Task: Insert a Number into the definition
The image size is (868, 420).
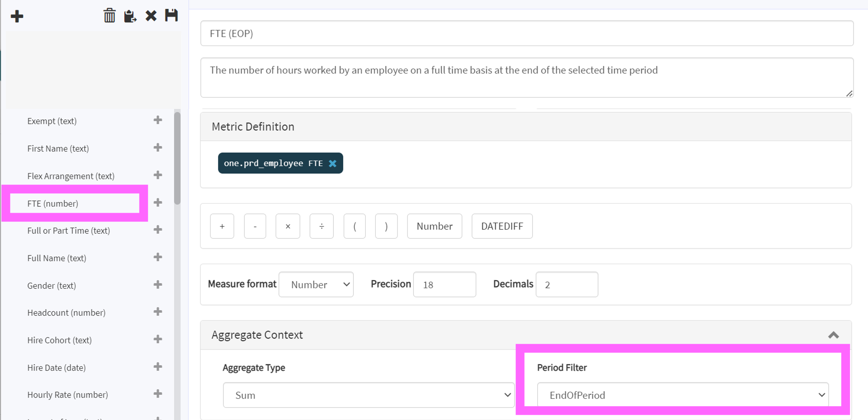Action: [x=434, y=226]
